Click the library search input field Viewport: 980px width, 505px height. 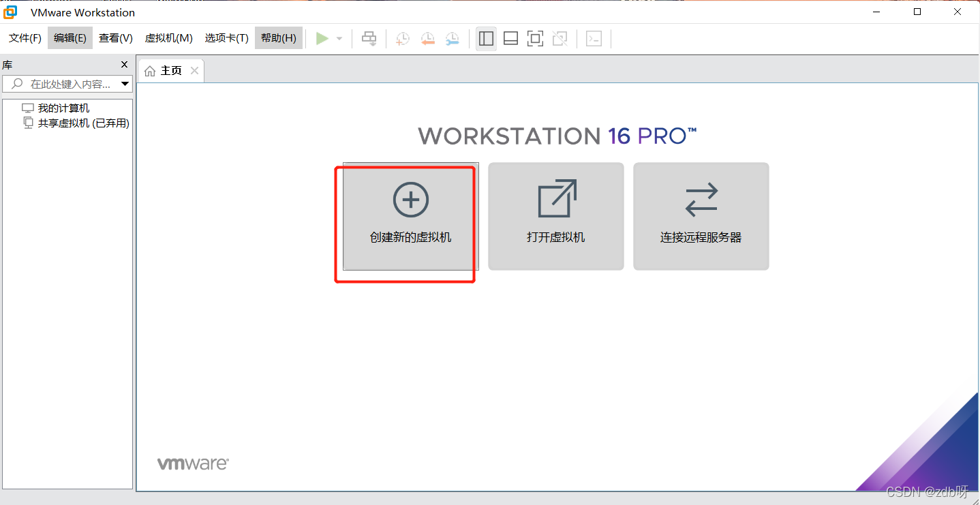67,84
